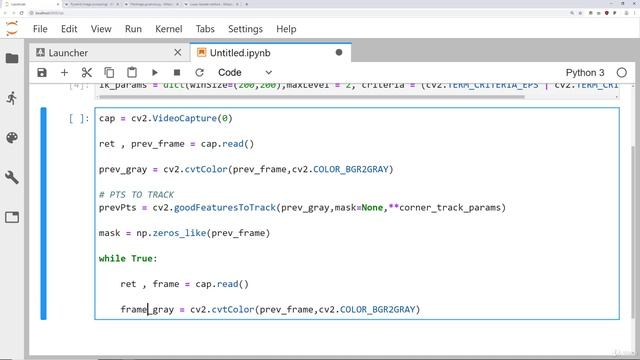Click the empty cell execution prompt
This screenshot has width=640, height=360.
point(78,118)
